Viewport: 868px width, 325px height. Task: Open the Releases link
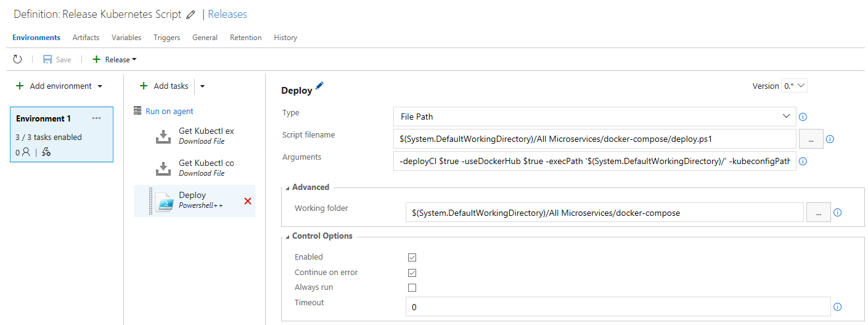[227, 14]
